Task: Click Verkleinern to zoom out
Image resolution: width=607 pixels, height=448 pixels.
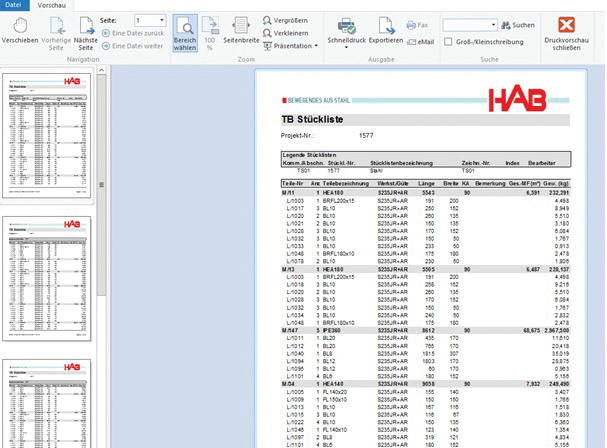Action: pyautogui.click(x=285, y=33)
